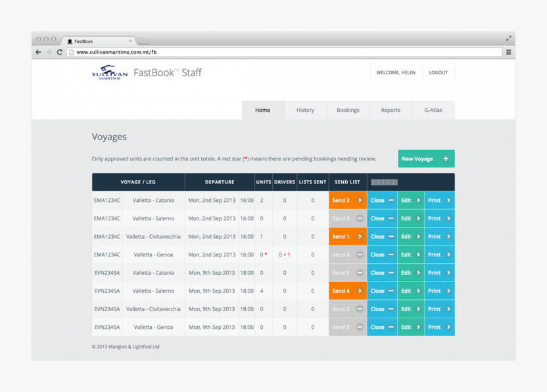Open the browser menu icon beside the address bar
The width and height of the screenshot is (547, 392).
pyautogui.click(x=510, y=51)
